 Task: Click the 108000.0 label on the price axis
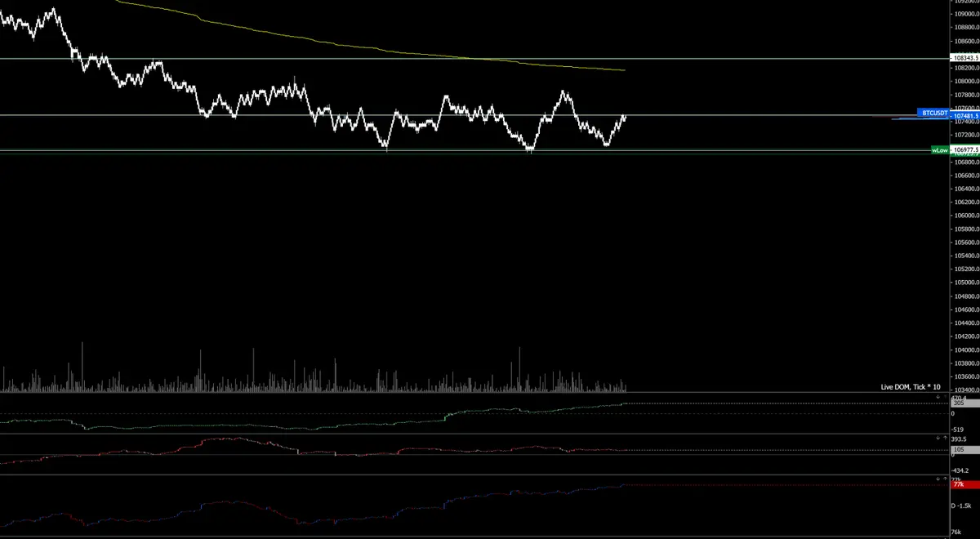click(966, 81)
